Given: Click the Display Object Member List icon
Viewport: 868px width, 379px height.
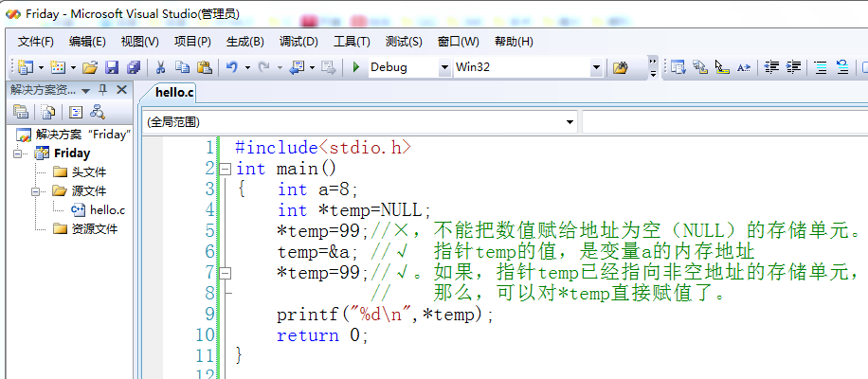Looking at the screenshot, I should pos(678,67).
